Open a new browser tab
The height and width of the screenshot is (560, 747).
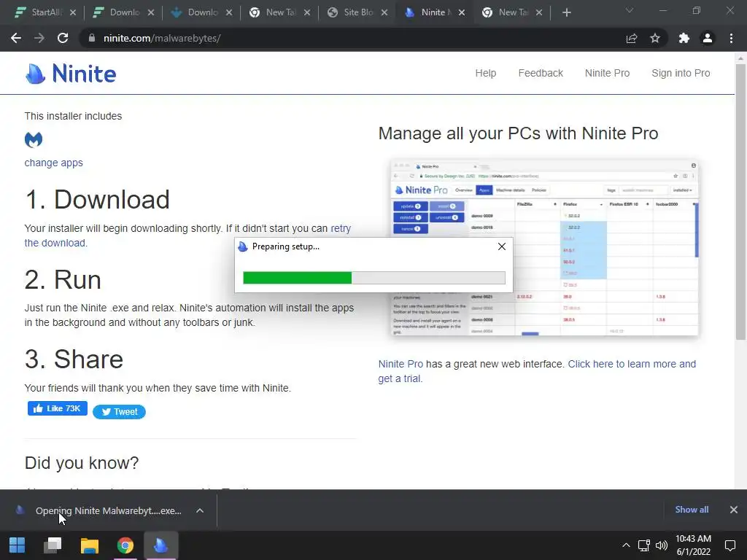click(566, 12)
